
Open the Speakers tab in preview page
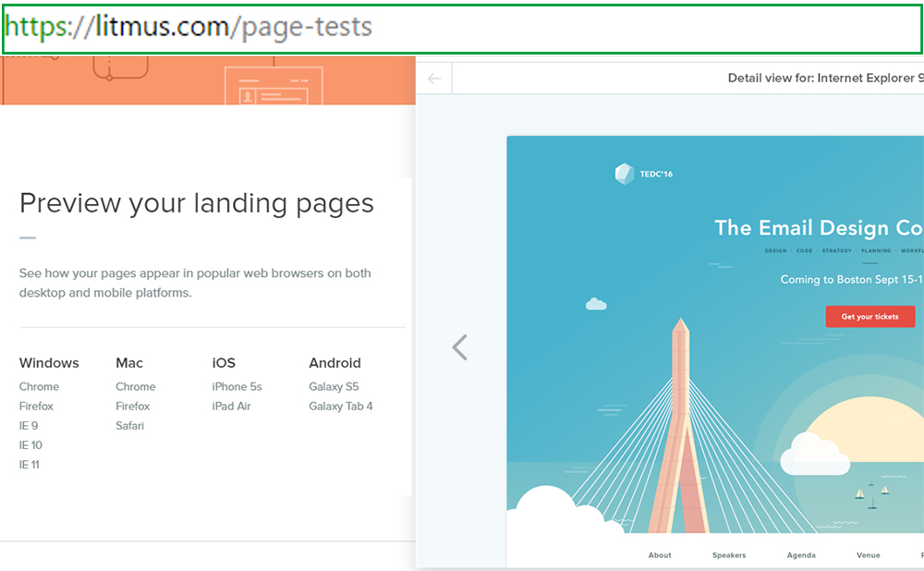(729, 555)
